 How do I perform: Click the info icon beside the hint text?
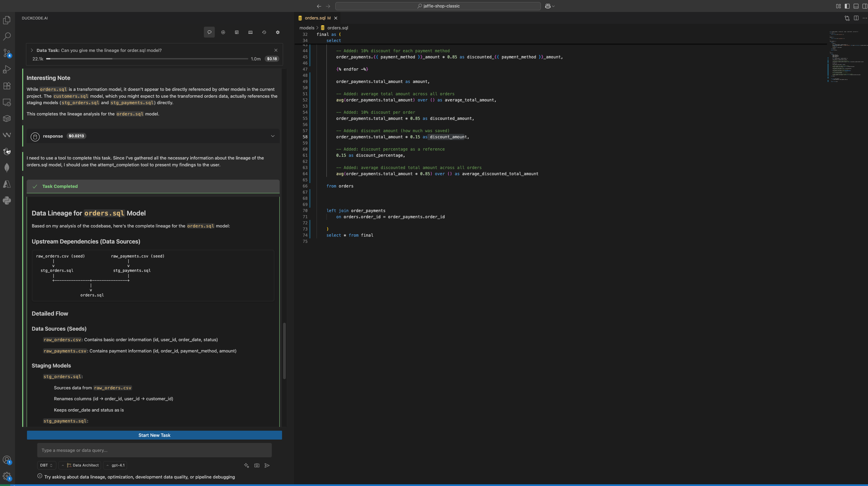tap(40, 476)
